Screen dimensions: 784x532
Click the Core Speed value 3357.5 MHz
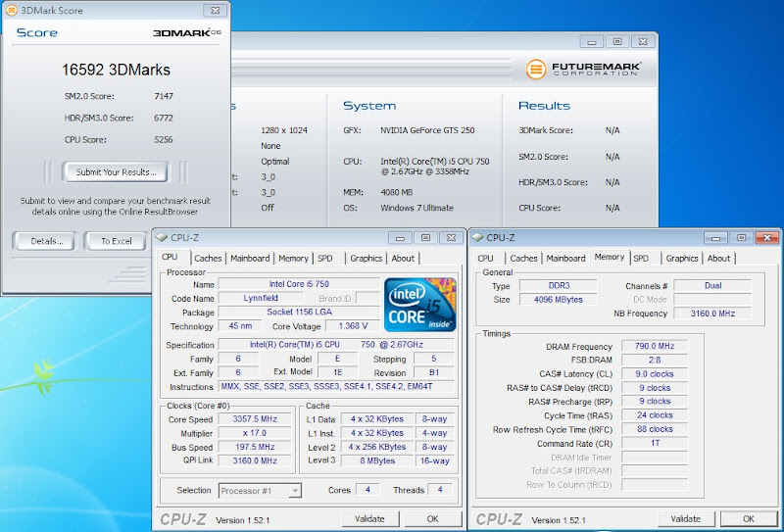coord(255,419)
